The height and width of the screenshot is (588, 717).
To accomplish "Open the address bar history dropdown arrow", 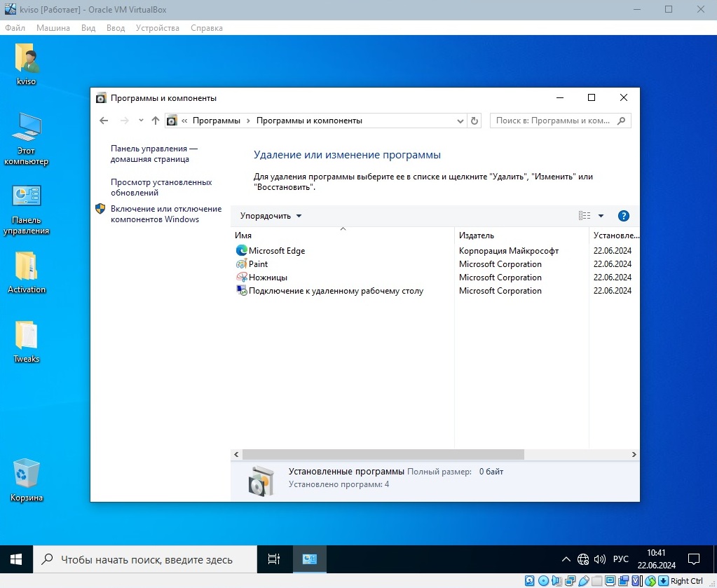I will point(460,121).
